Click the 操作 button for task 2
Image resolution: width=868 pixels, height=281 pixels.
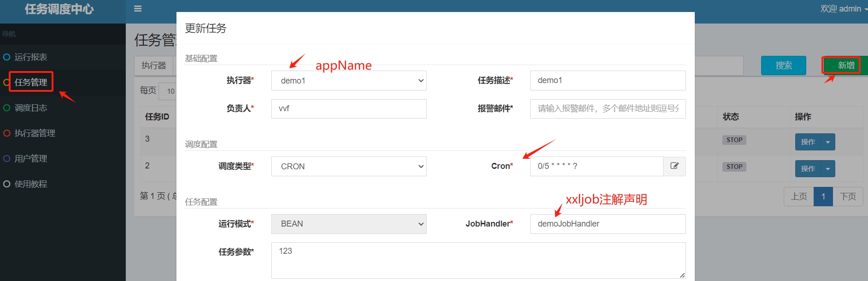click(x=808, y=169)
